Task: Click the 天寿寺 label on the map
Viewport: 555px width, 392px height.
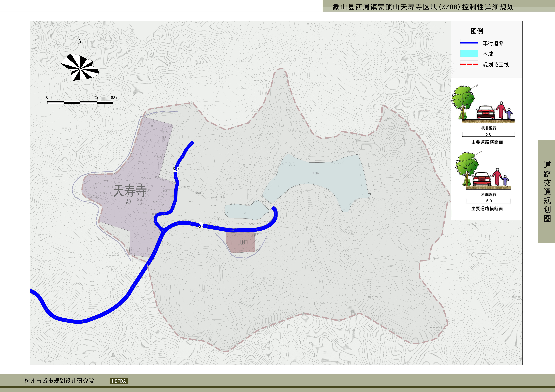Action: pos(130,191)
